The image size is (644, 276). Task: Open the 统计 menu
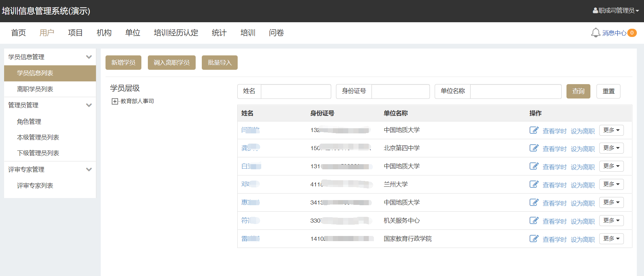(x=219, y=33)
